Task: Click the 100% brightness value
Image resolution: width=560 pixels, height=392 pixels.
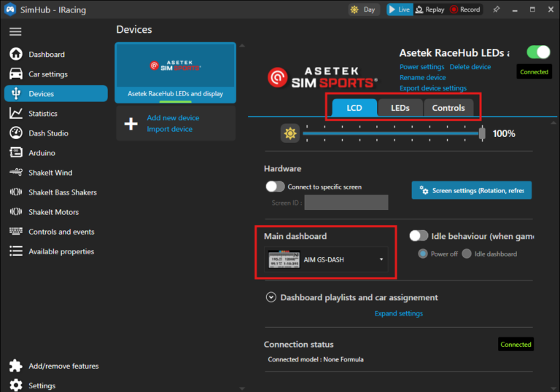Action: [504, 133]
